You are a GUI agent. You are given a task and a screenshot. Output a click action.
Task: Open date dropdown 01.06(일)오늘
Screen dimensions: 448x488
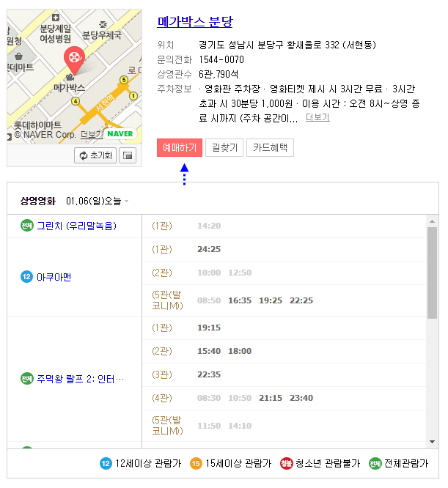pos(97,201)
